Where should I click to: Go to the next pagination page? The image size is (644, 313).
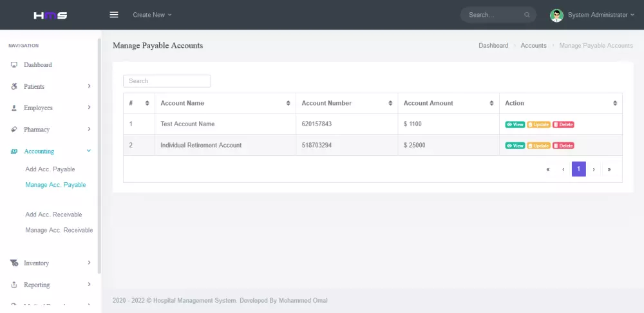point(594,169)
